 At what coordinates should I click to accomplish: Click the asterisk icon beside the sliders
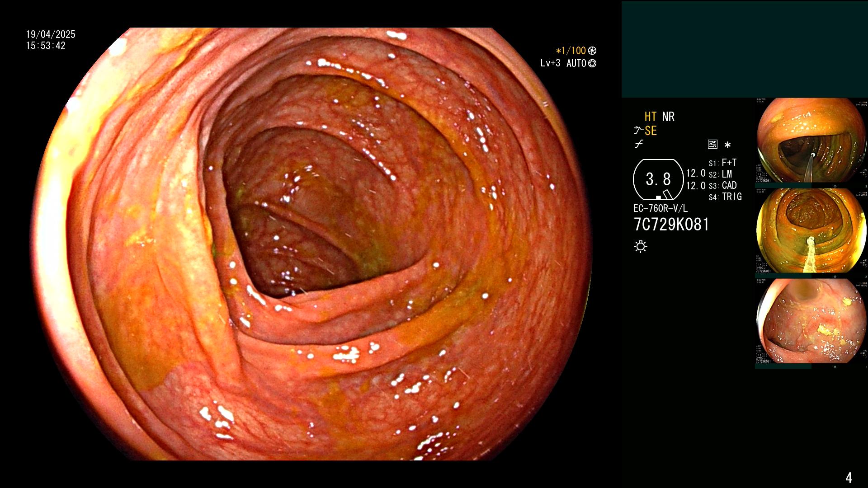(727, 145)
